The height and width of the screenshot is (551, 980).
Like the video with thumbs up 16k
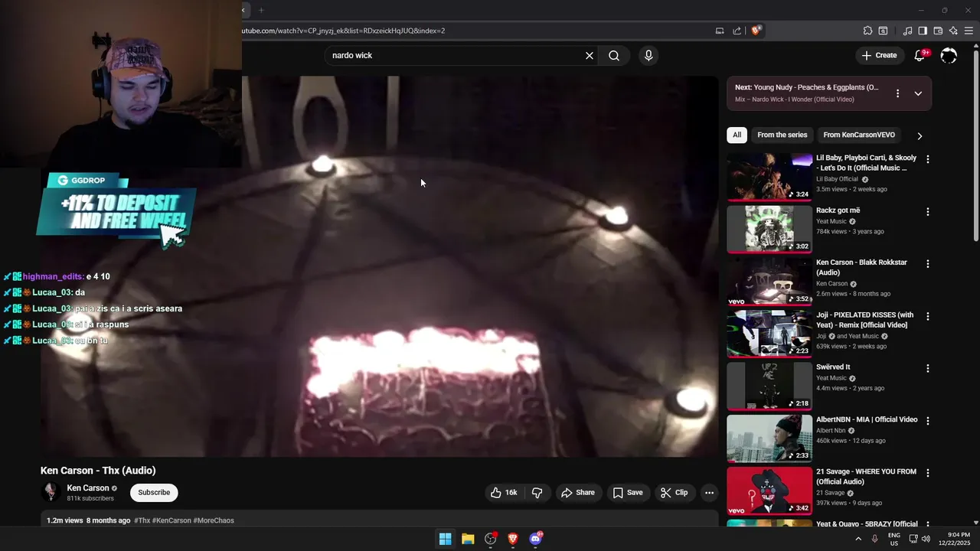504,493
